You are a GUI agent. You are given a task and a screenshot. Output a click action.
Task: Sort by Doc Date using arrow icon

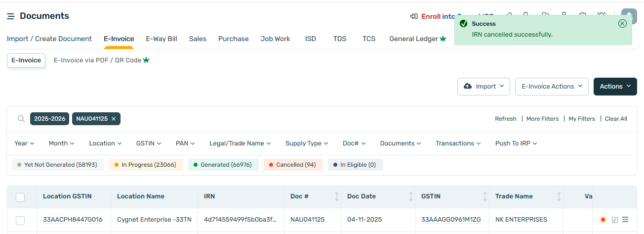coord(411,196)
